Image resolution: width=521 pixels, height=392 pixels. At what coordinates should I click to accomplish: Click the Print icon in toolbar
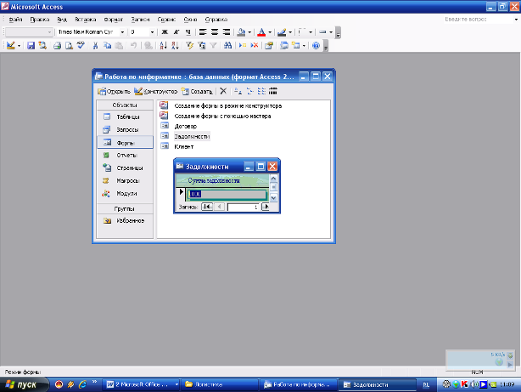tap(57, 45)
